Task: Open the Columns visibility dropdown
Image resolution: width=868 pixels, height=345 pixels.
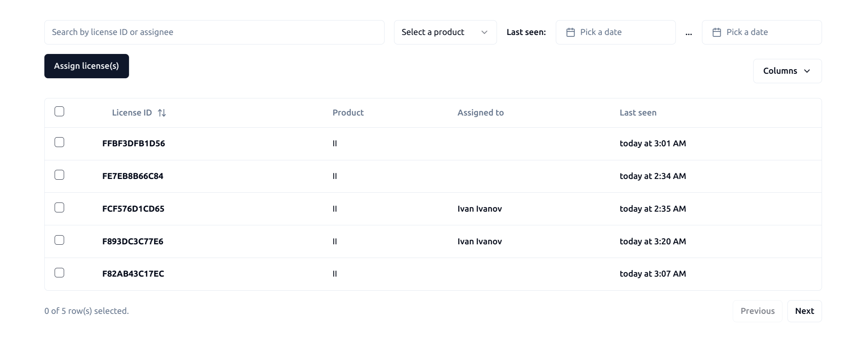Action: 787,71
